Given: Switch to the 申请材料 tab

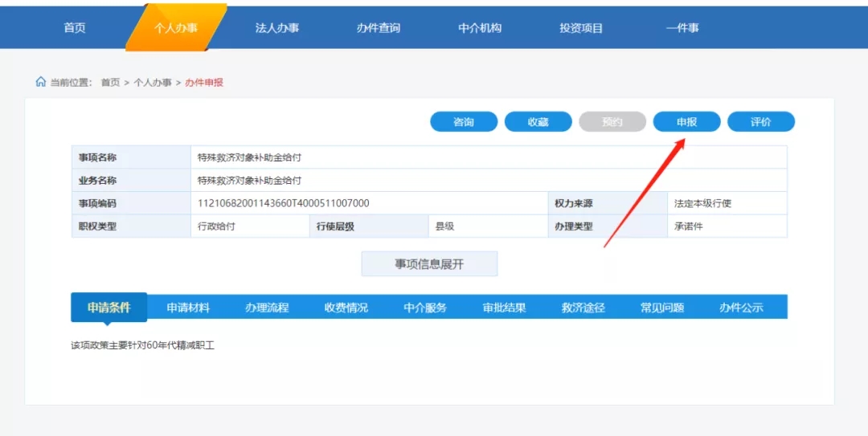Looking at the screenshot, I should coord(188,308).
